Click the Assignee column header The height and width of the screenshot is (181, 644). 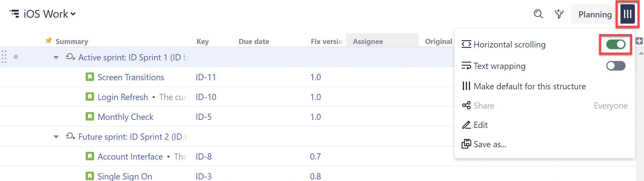pyautogui.click(x=368, y=42)
